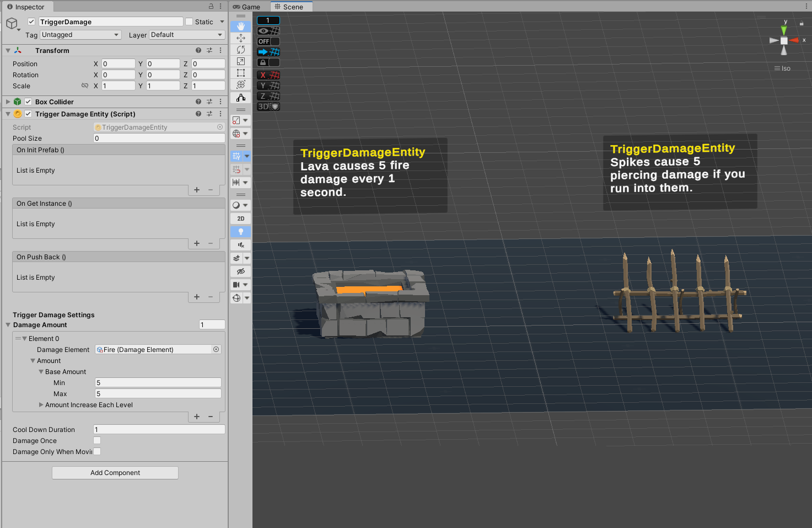Click the Scene camera settings icon
The height and width of the screenshot is (528, 812).
[x=236, y=285]
